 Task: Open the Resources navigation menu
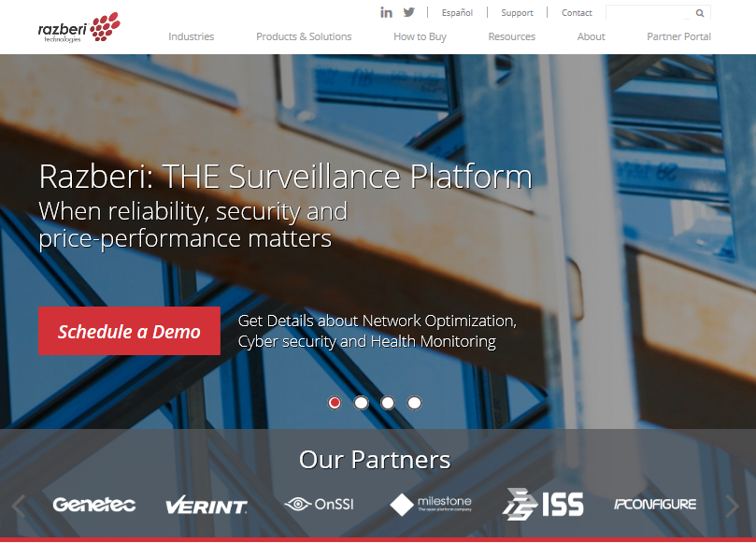point(511,36)
